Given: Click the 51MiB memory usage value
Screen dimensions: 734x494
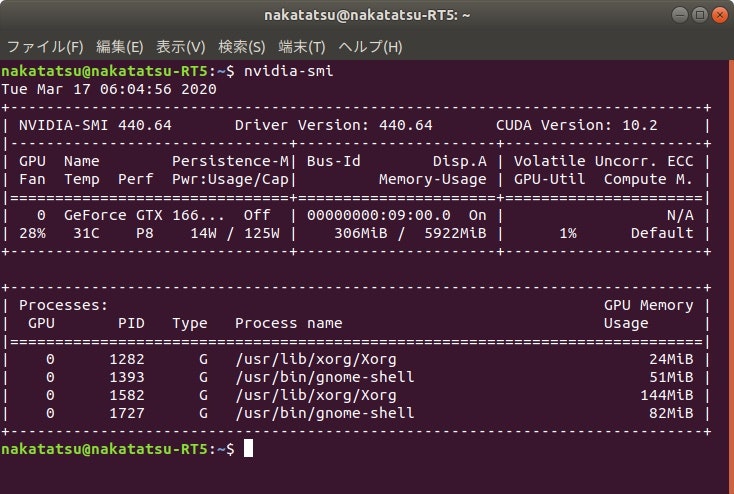Looking at the screenshot, I should pyautogui.click(x=671, y=377).
